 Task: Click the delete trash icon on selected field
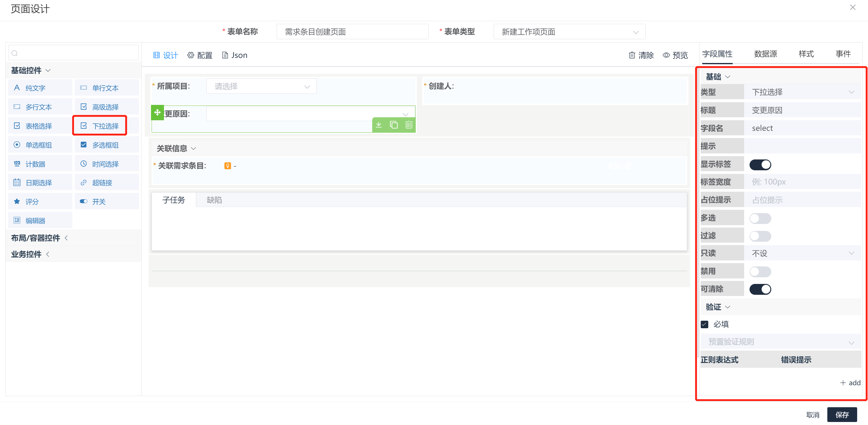(409, 125)
